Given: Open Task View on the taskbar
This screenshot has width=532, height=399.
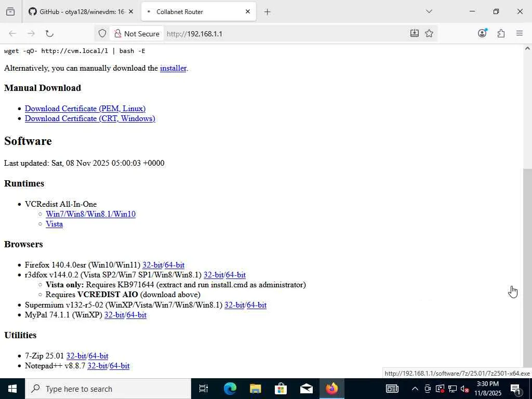Looking at the screenshot, I should tap(204, 389).
